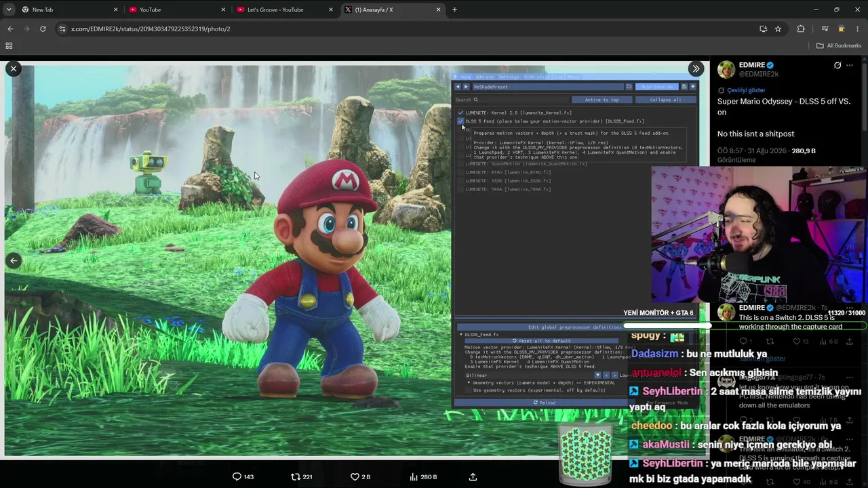Viewport: 868px width, 488px height.
Task: Switch to the YouTube tab
Action: click(x=178, y=9)
